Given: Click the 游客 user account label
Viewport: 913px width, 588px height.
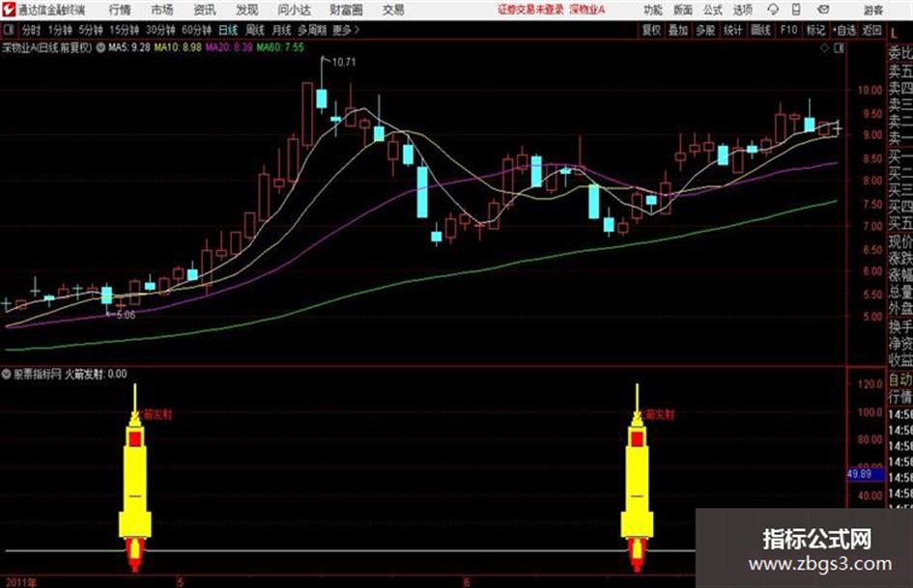Looking at the screenshot, I should click(x=872, y=10).
